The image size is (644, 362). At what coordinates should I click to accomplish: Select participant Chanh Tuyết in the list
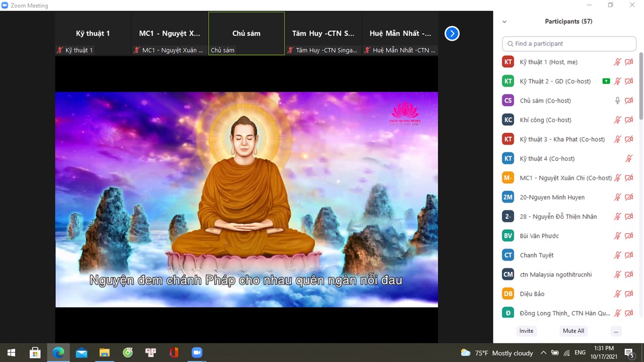(x=569, y=255)
